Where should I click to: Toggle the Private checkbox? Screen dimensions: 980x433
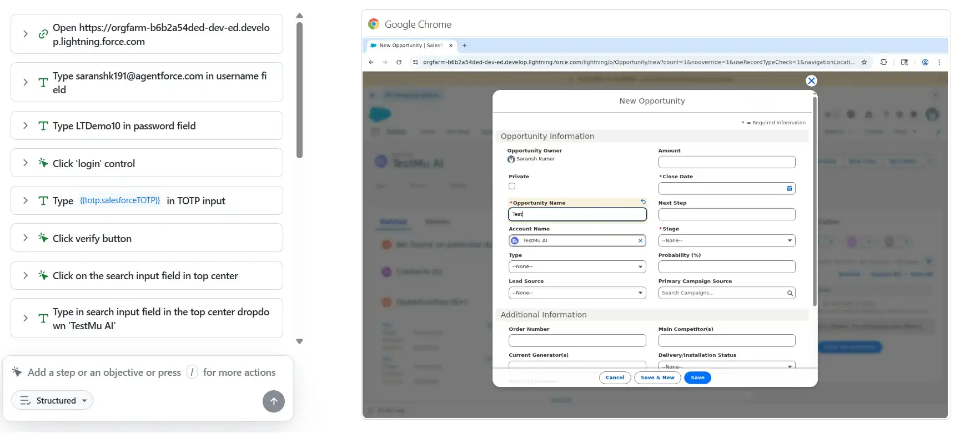(512, 186)
